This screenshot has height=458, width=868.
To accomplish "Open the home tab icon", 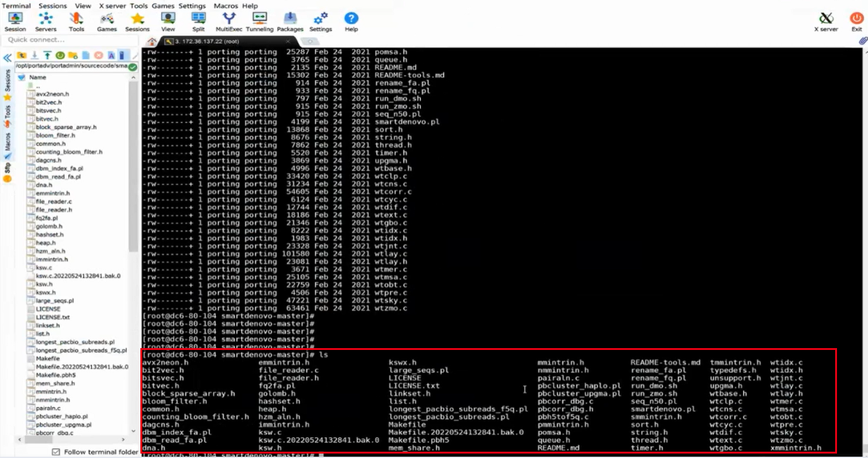I will click(x=152, y=41).
